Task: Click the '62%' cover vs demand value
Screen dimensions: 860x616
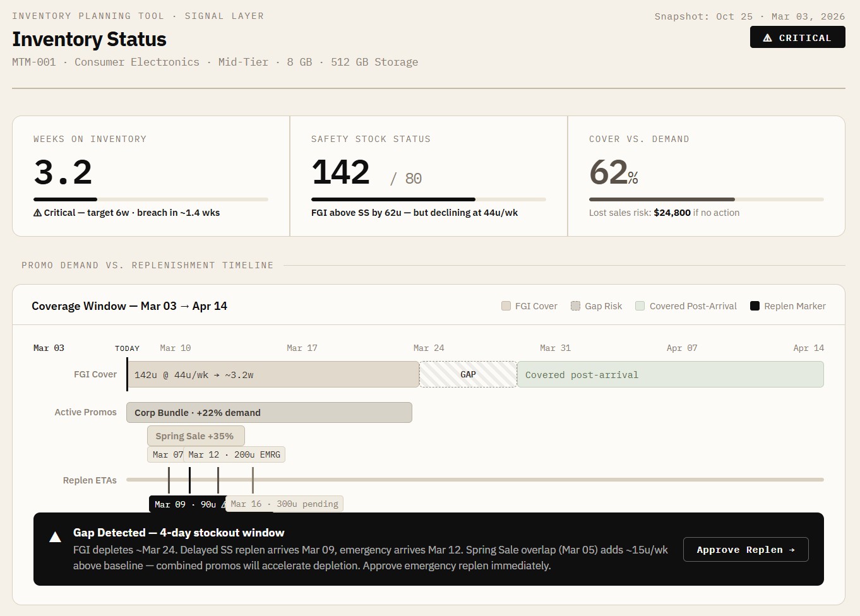Action: [614, 172]
